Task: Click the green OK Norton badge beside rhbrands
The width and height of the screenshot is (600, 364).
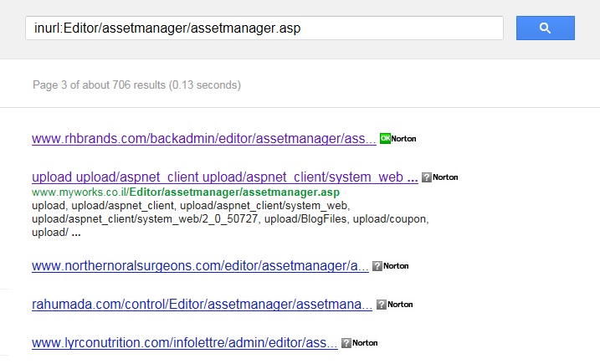Action: [x=385, y=139]
